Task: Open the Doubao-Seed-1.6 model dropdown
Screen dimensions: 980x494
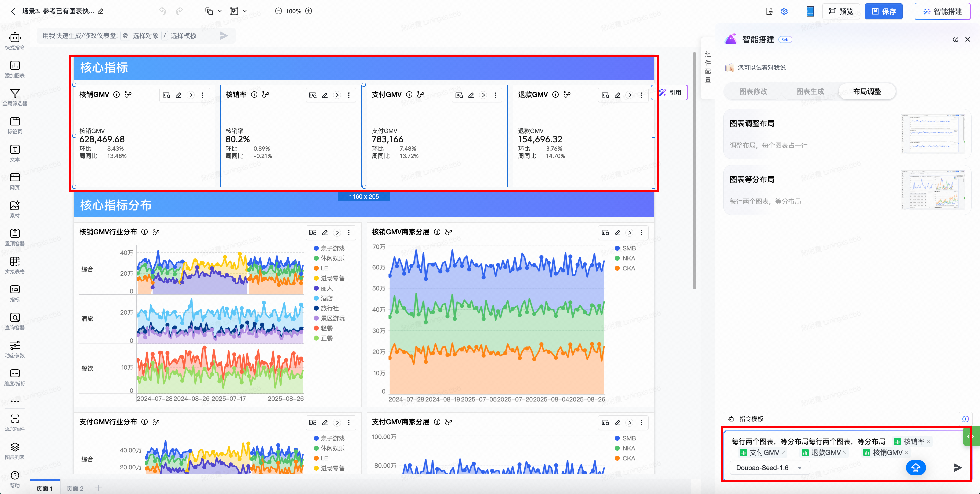Action: [x=768, y=467]
